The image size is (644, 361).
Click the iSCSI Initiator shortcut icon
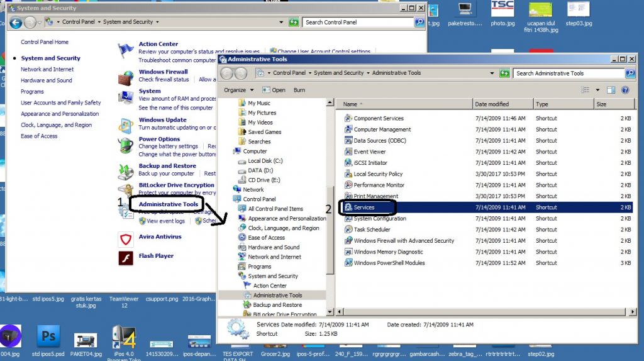pos(348,163)
